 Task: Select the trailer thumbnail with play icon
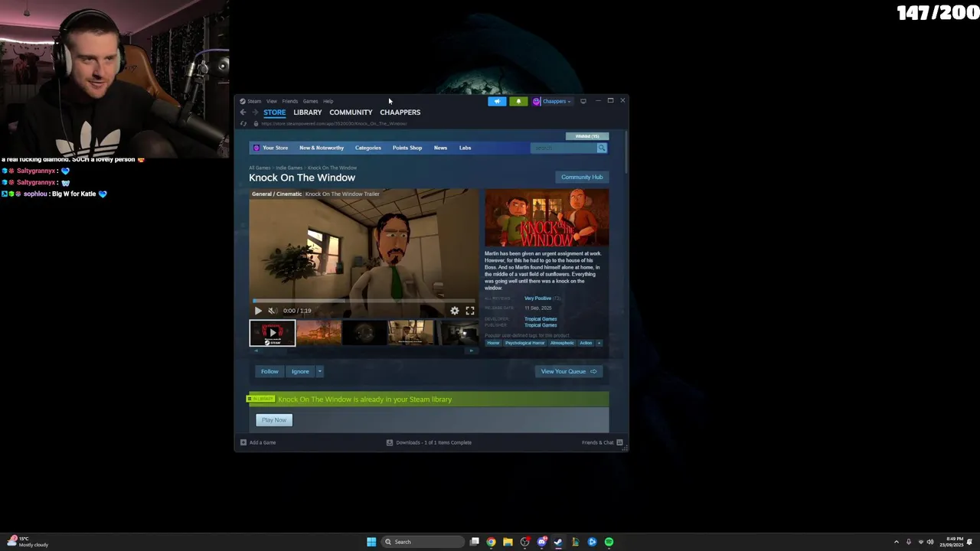click(273, 333)
